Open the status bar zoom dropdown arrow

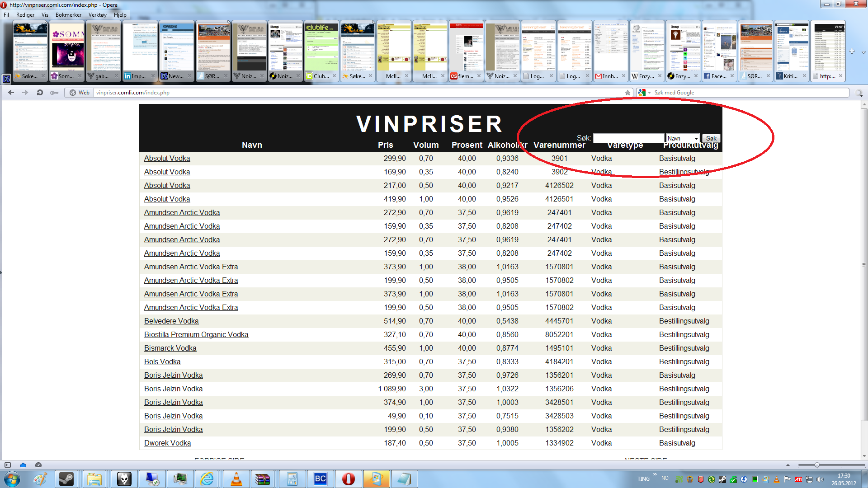pyautogui.click(x=788, y=465)
